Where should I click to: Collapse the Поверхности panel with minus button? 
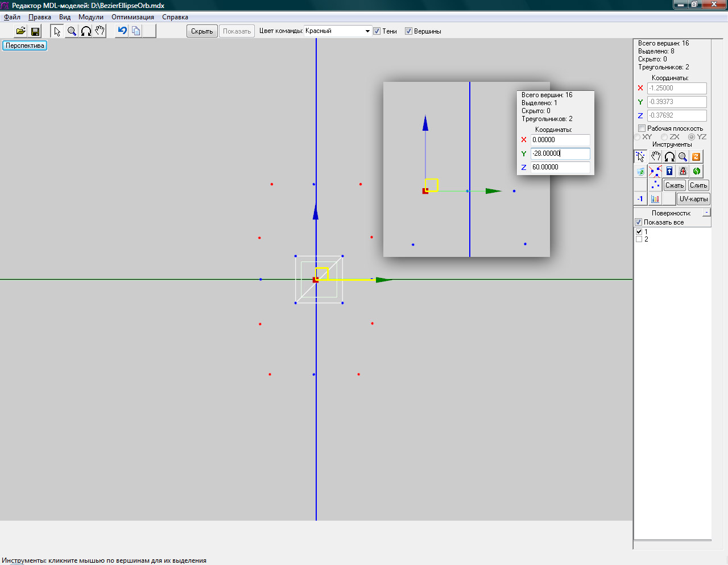click(x=706, y=213)
